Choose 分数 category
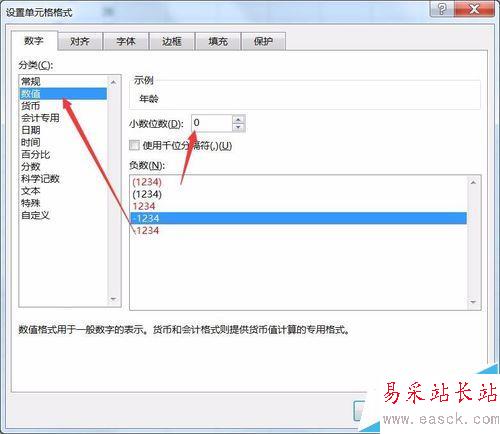The height and width of the screenshot is (434, 500). [x=63, y=167]
